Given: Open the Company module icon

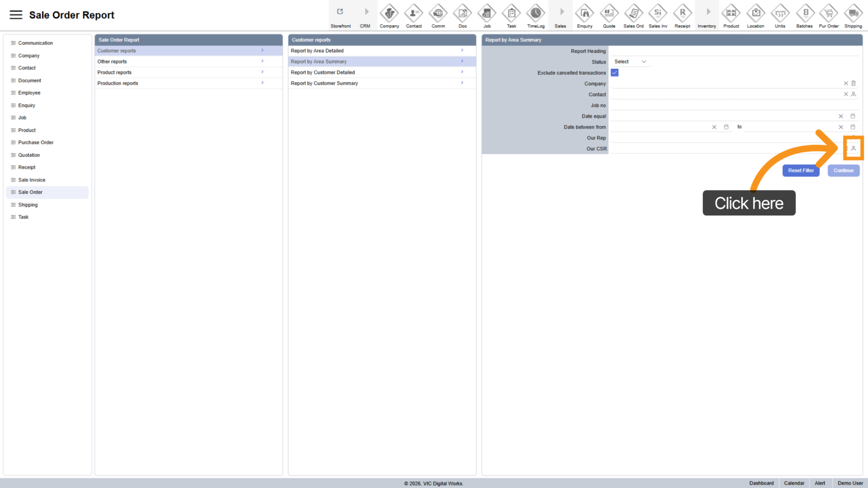Looking at the screenshot, I should [x=389, y=13].
